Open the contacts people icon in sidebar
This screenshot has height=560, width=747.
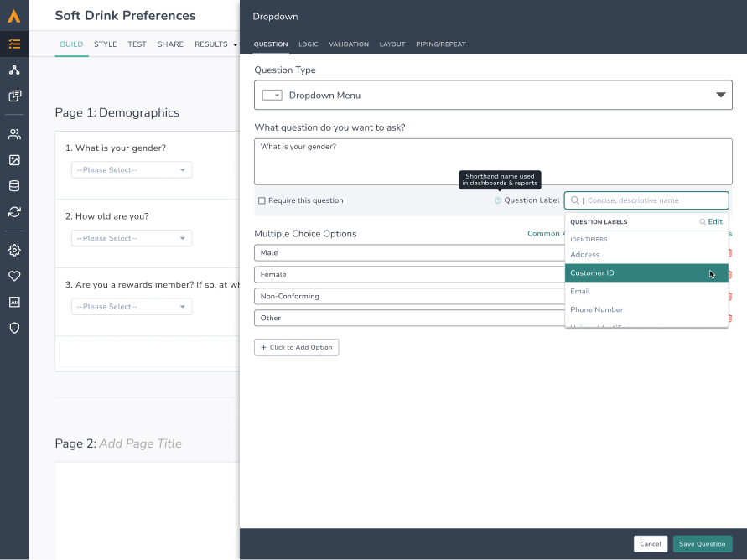point(14,134)
